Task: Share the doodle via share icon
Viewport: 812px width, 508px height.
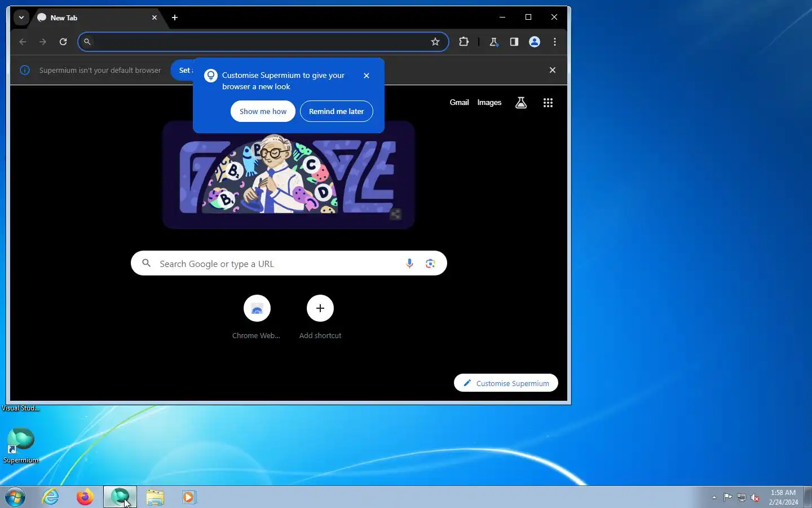Action: [396, 214]
